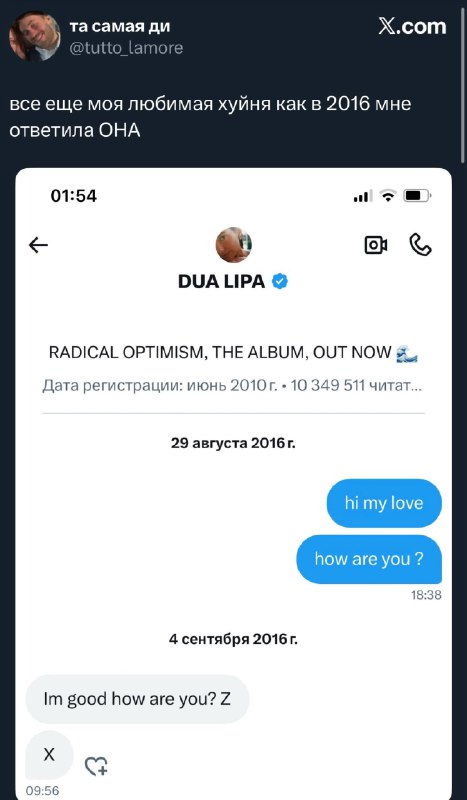Click the page scrollbar on the right edge

463,82
